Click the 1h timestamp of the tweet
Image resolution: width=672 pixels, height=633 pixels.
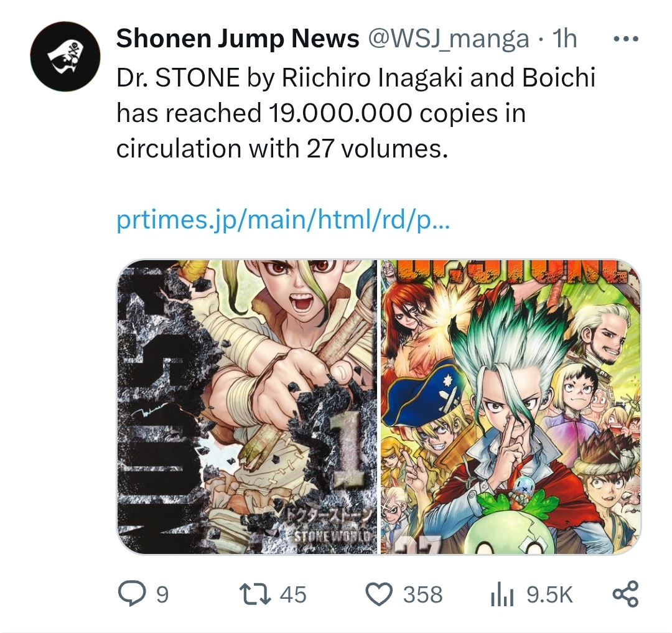point(564,39)
